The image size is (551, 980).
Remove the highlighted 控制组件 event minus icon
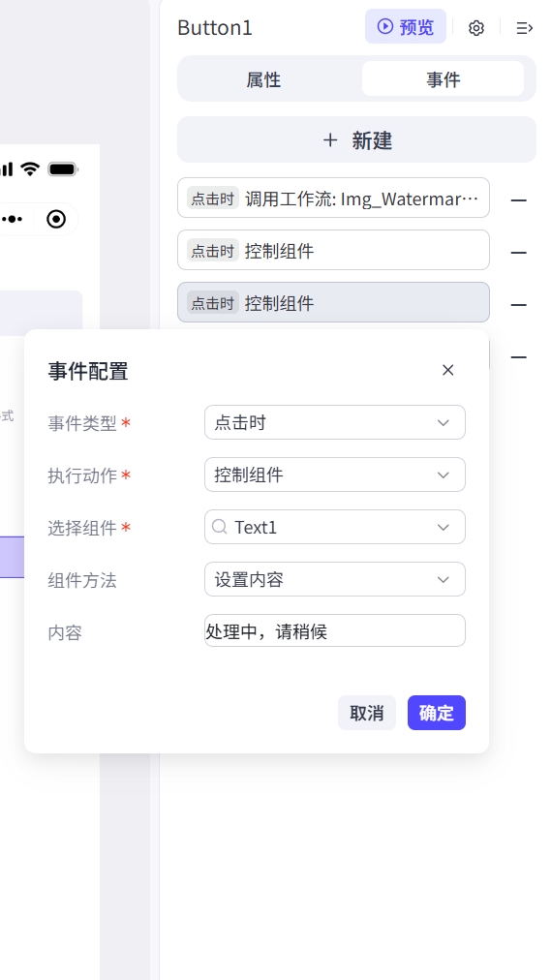pos(518,305)
